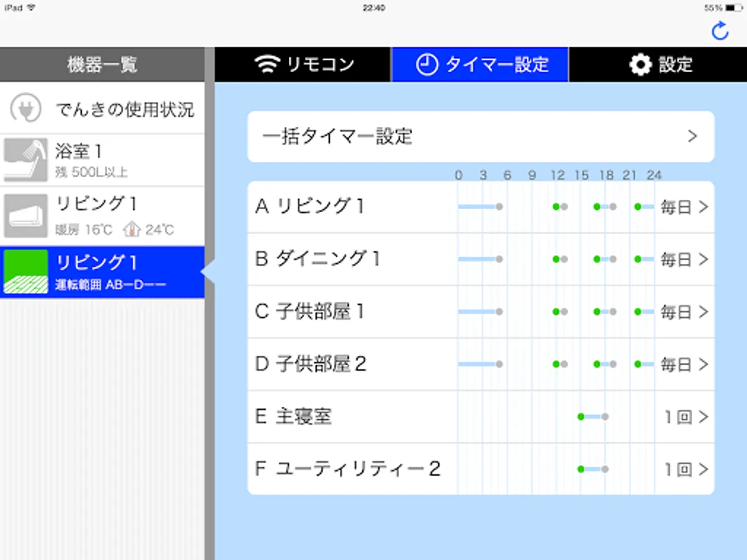Expand chevron on A リビング1 row
Image resolution: width=747 pixels, height=560 pixels.
[703, 207]
